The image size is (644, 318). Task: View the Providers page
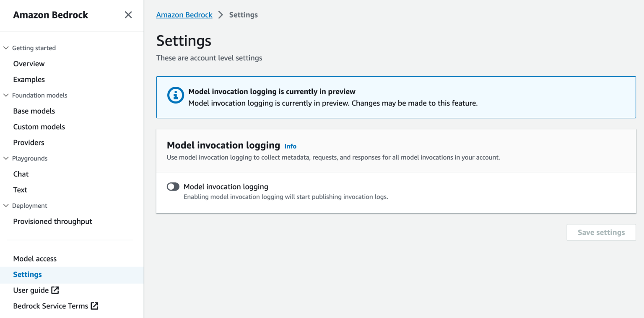(29, 142)
